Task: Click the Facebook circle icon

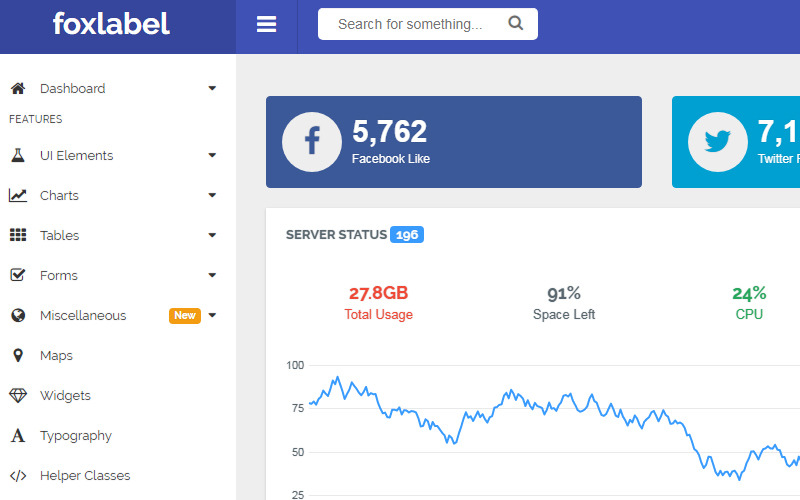Action: [x=312, y=142]
